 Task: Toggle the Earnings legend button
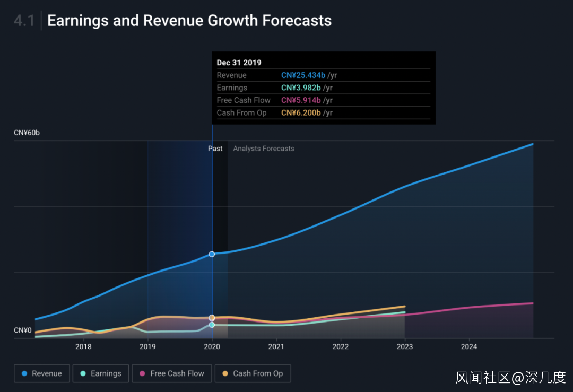100,373
